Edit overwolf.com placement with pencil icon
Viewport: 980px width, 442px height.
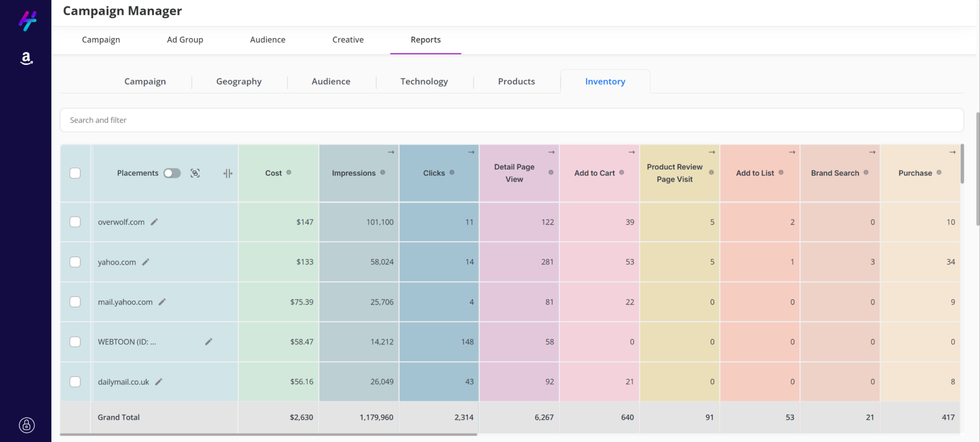pyautogui.click(x=154, y=222)
